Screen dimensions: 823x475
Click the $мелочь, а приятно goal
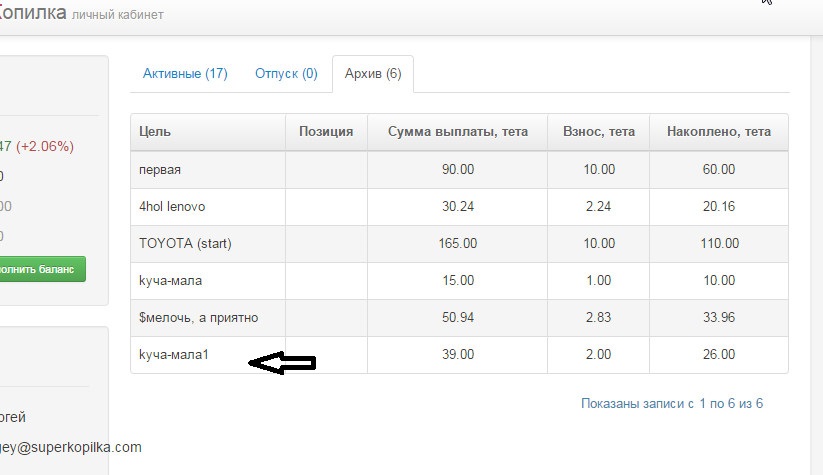click(x=198, y=318)
